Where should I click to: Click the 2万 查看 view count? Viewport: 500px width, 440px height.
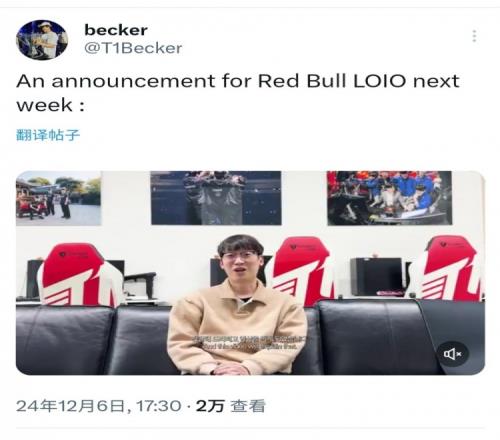tap(231, 406)
